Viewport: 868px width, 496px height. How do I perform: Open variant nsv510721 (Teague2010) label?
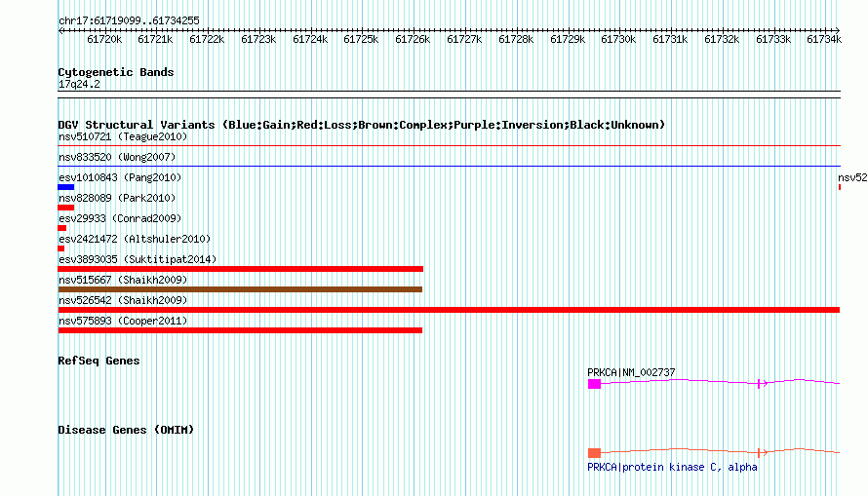[123, 136]
